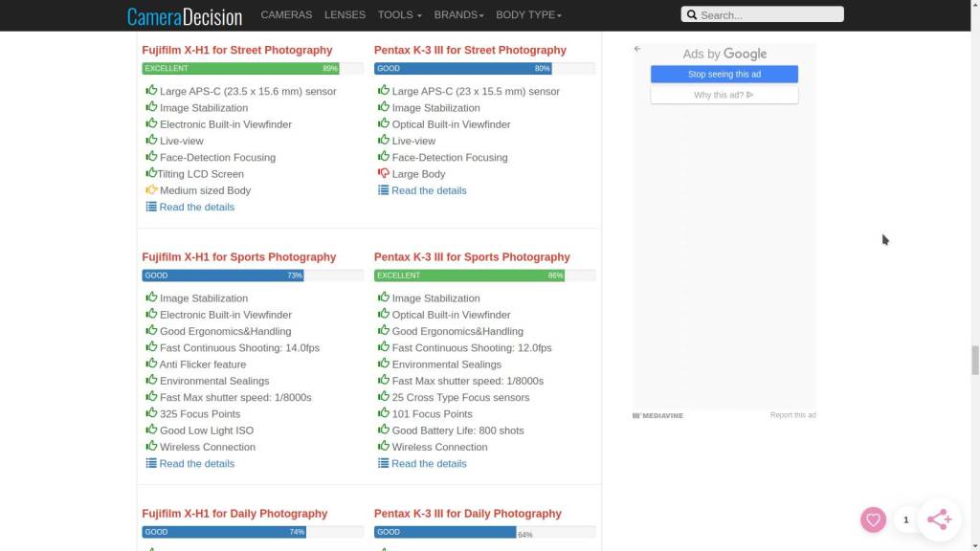This screenshot has width=980, height=551.
Task: Click thumbs-up icon beside Tilting LCD Screen
Action: click(x=151, y=172)
